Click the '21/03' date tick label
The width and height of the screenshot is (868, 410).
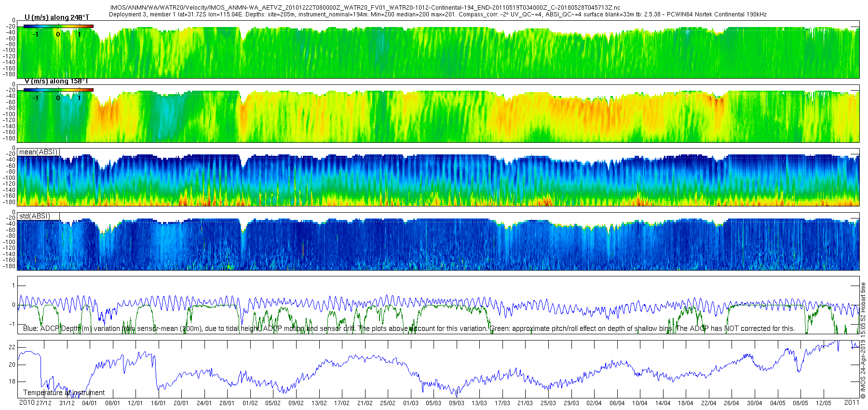pyautogui.click(x=525, y=403)
